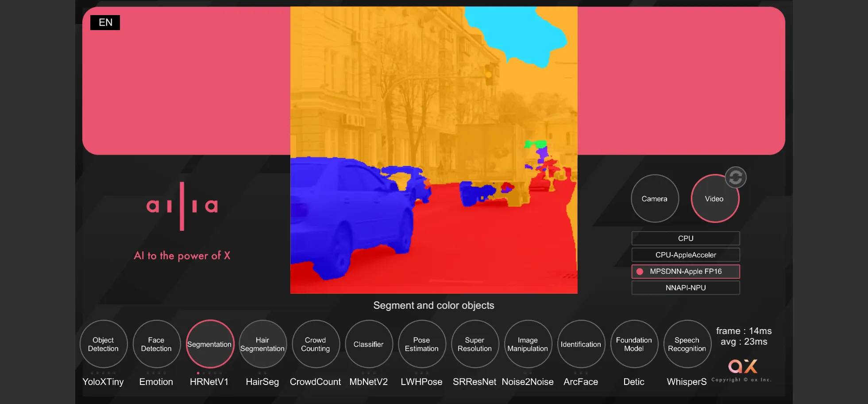868x404 pixels.
Task: Click the LWHPose model label
Action: (x=422, y=382)
